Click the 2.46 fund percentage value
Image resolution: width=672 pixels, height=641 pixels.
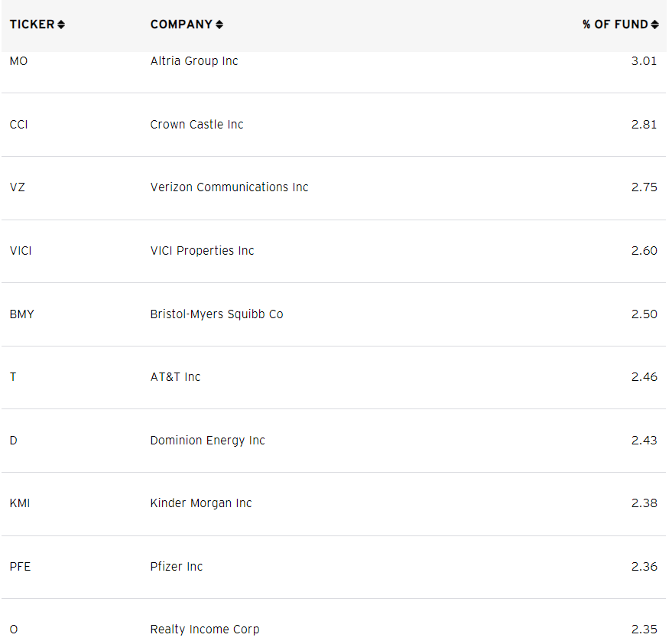644,377
